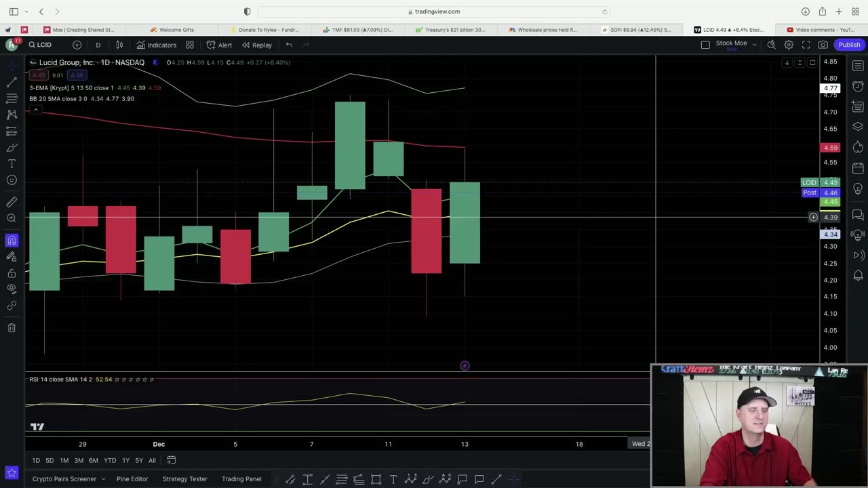Image resolution: width=868 pixels, height=488 pixels.
Task: Open the Fibonacci/gann tools in left toolbar
Action: click(12, 98)
